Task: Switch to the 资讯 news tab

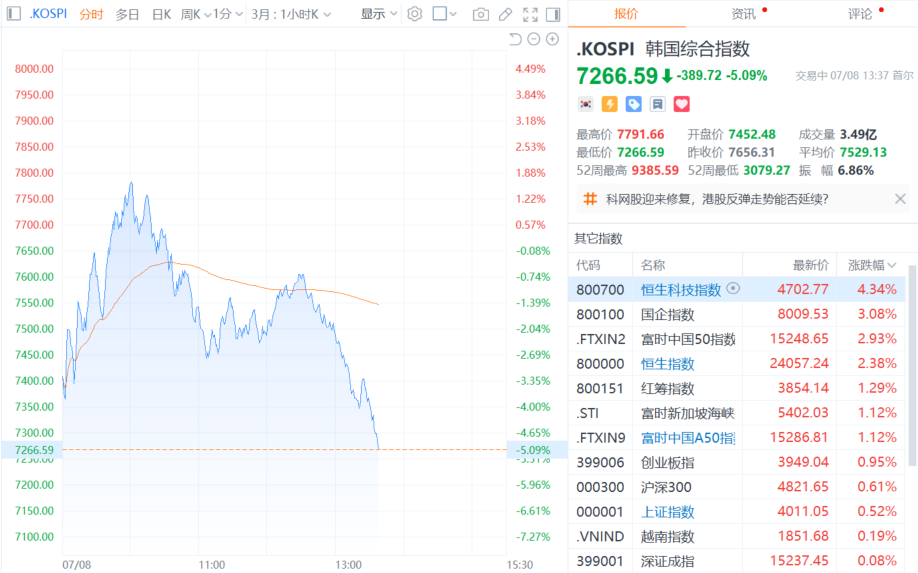Action: (744, 14)
